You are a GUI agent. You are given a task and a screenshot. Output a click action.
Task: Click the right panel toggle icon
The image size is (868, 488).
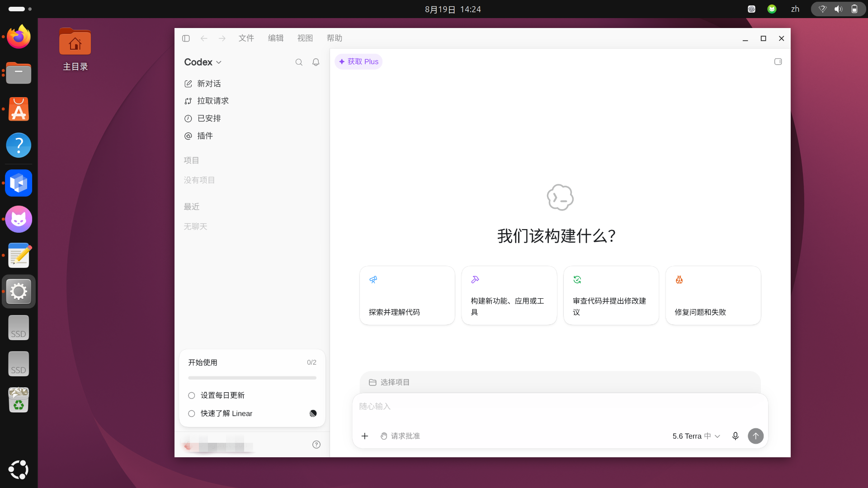click(x=778, y=61)
